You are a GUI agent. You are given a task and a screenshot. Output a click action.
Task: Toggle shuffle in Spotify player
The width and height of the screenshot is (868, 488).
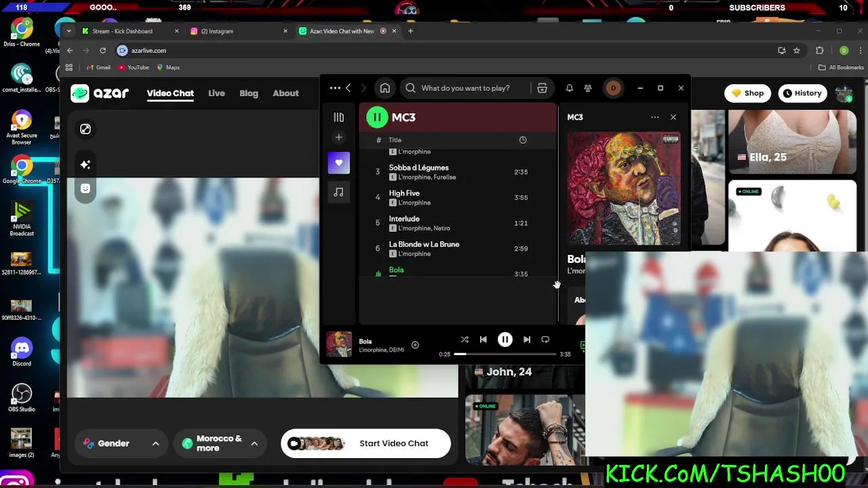(x=465, y=340)
